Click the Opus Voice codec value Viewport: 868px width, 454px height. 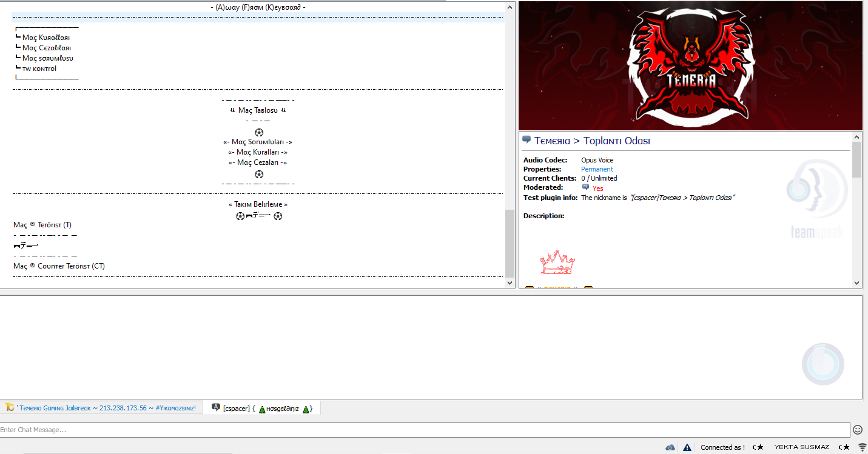tap(597, 160)
